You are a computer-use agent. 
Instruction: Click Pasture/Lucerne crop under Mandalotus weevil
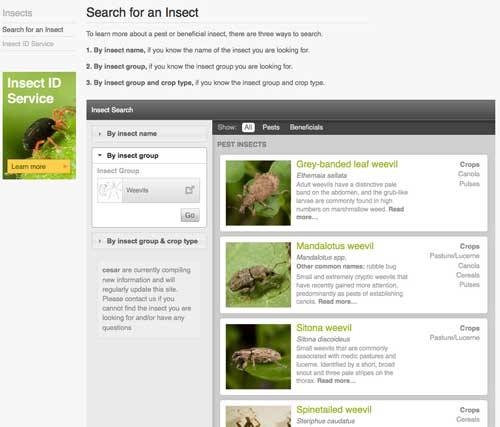point(455,256)
